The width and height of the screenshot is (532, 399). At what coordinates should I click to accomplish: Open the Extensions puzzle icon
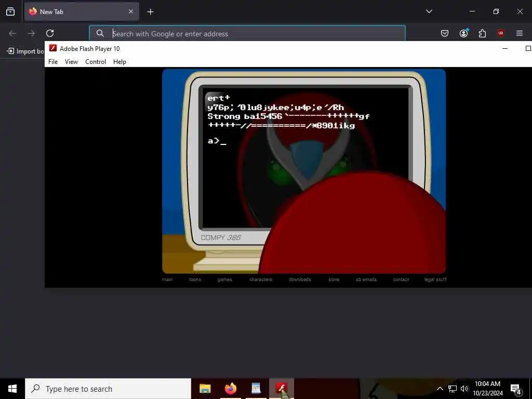click(x=482, y=33)
